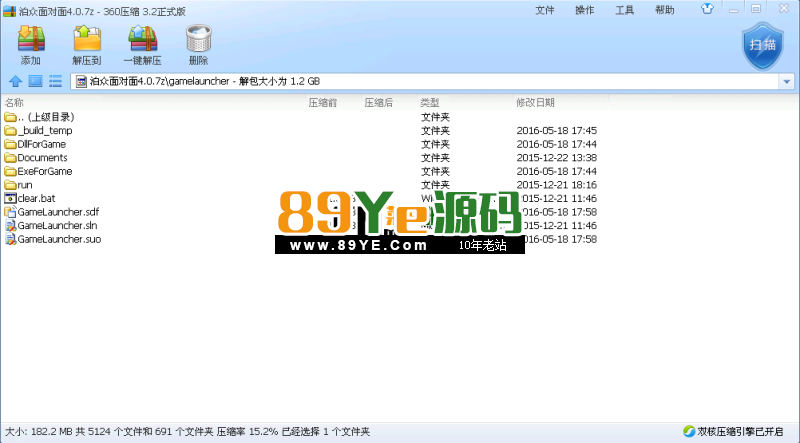Screen dimensions: 800x443
Task: Click the 双核压缩引擎 status icon
Action: point(689,432)
